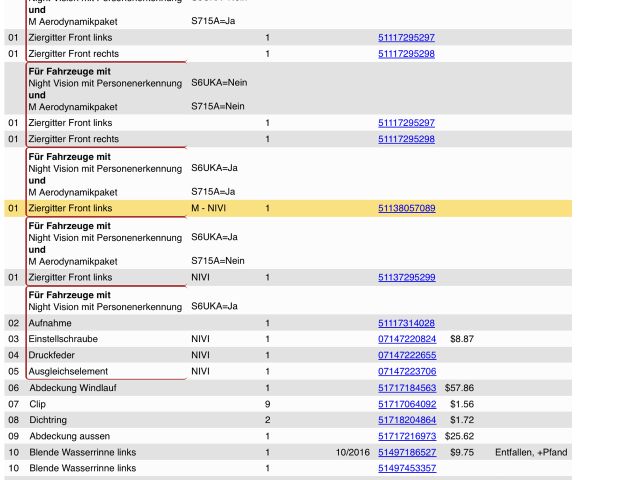
Task: Open Ausgleichselement part link 07147223706
Action: (406, 371)
